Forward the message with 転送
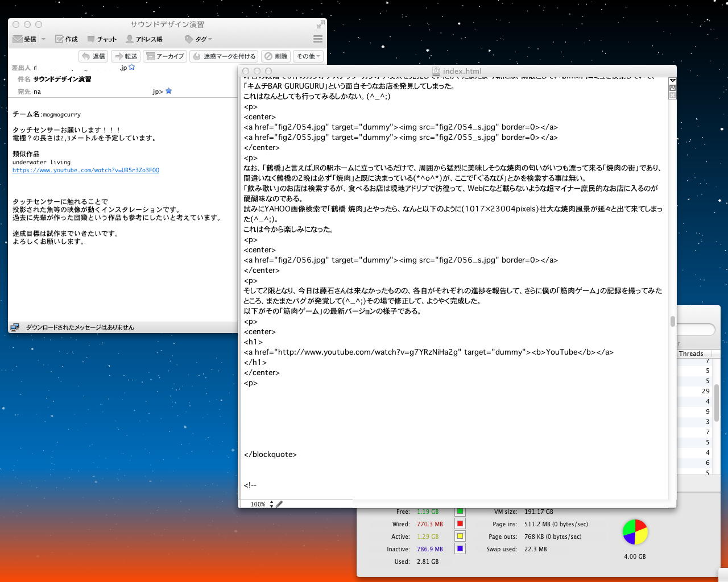The width and height of the screenshot is (728, 582). pyautogui.click(x=125, y=56)
